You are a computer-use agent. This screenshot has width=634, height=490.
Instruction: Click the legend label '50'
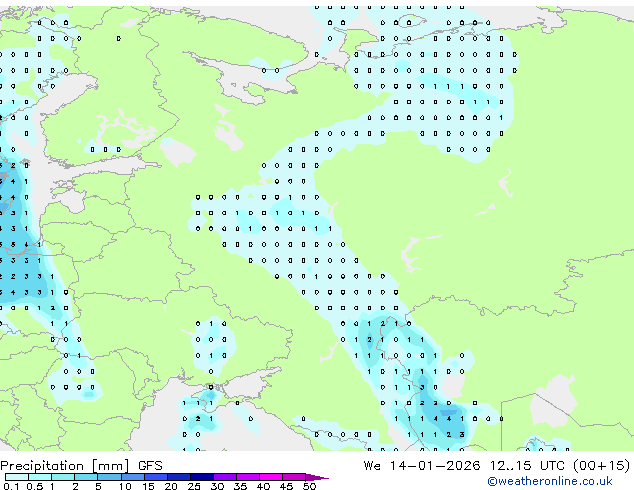309,486
